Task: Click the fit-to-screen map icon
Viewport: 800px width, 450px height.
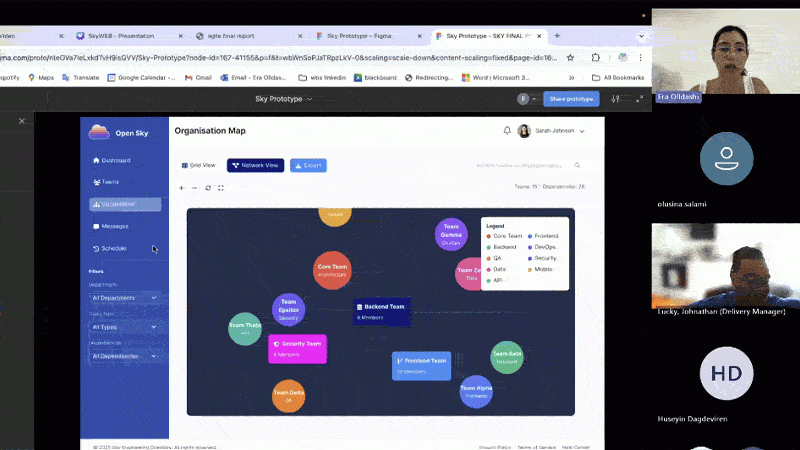Action: tap(221, 188)
